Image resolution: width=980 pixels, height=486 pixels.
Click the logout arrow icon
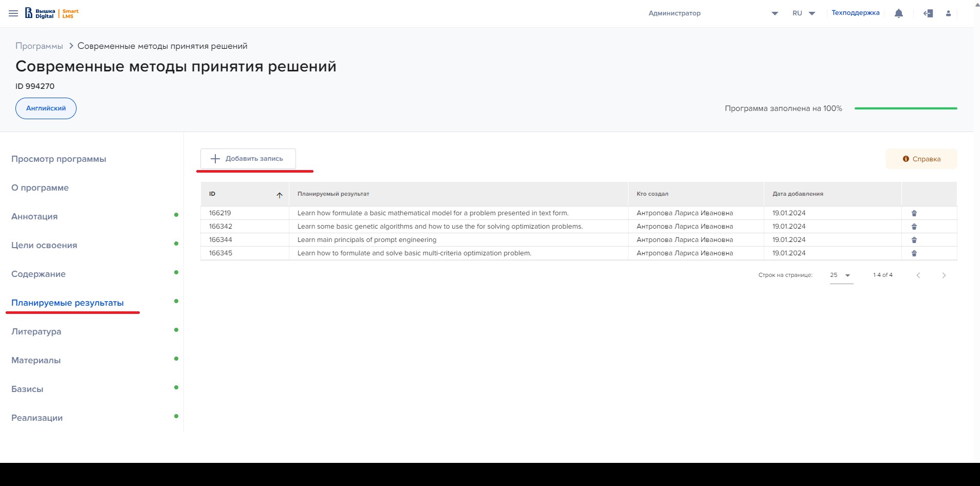pos(928,13)
